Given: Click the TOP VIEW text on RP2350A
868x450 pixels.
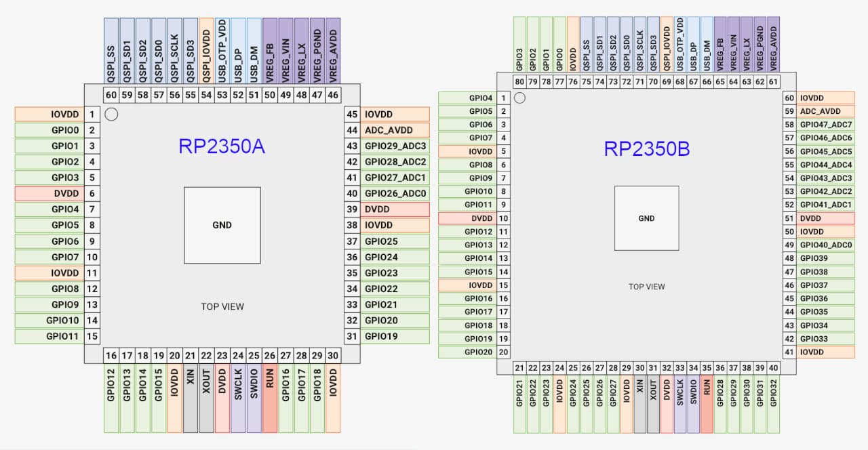Looking at the screenshot, I should [x=222, y=306].
